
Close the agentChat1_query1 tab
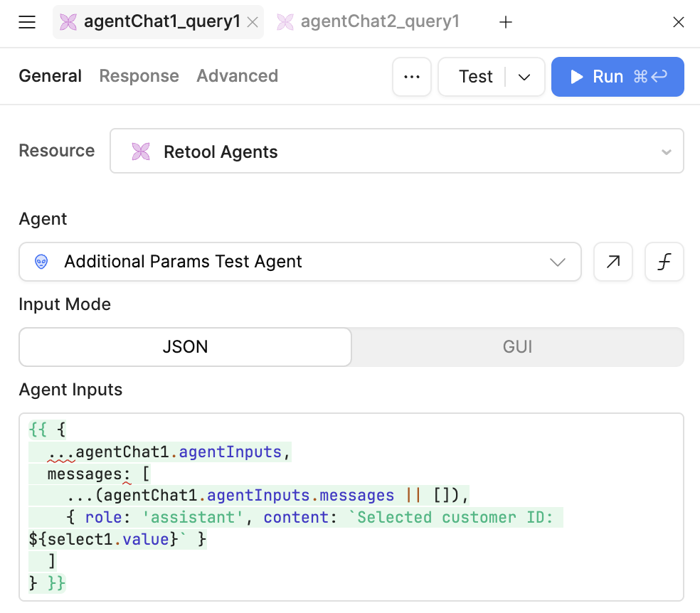pyautogui.click(x=252, y=23)
